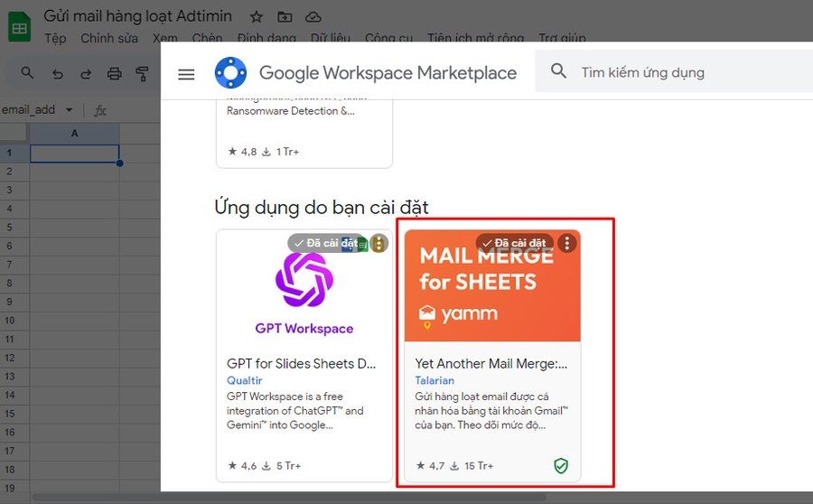Click the Đã cài đặt badge on yamm card
Screen dimensions: 813x504
point(514,243)
